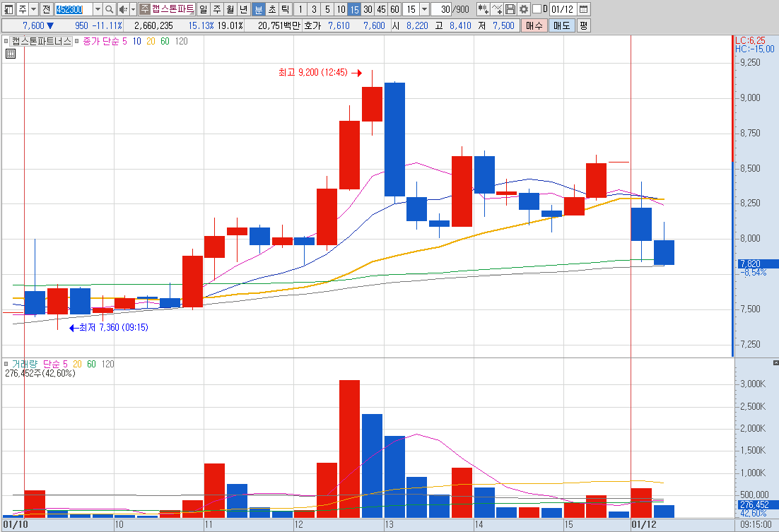Viewport: 779px width, 532px height.
Task: Click the small square marker before 거래량
Action: click(x=6, y=364)
